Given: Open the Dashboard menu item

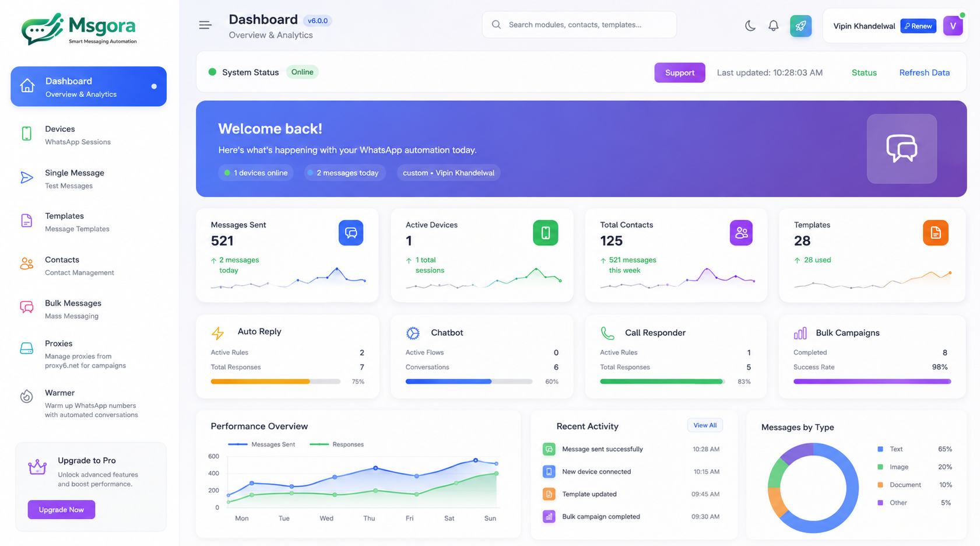Looking at the screenshot, I should pyautogui.click(x=89, y=86).
